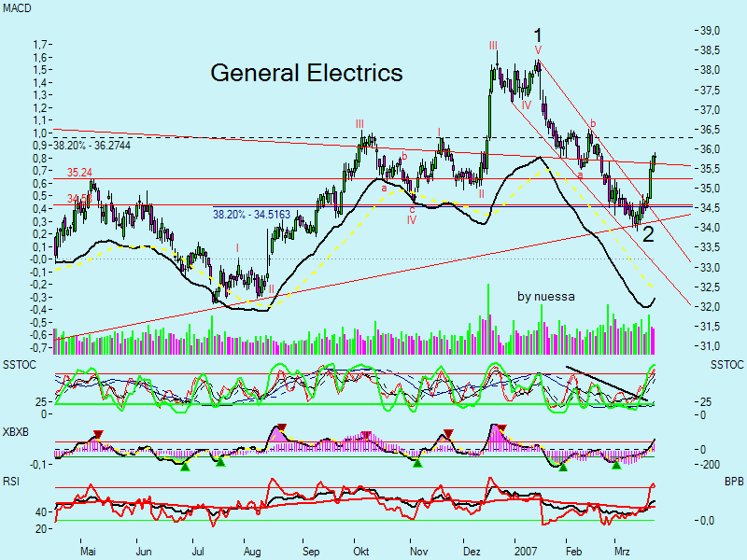
Task: Click the BPB indicator label
Action: tap(734, 482)
